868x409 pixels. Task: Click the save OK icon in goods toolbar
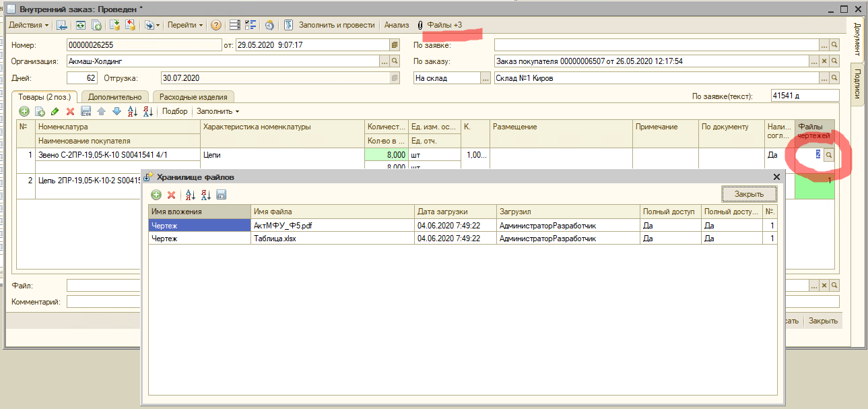(x=86, y=111)
